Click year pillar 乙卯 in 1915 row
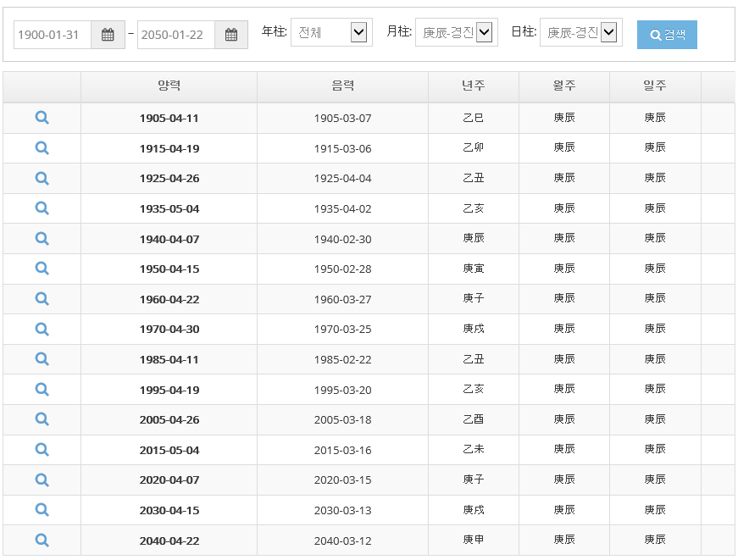The image size is (738, 560). click(x=474, y=147)
